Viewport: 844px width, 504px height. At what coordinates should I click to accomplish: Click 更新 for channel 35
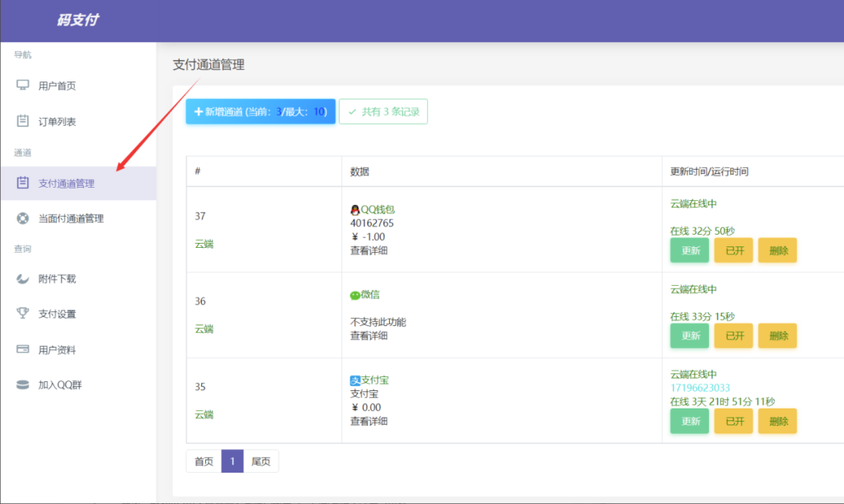690,421
